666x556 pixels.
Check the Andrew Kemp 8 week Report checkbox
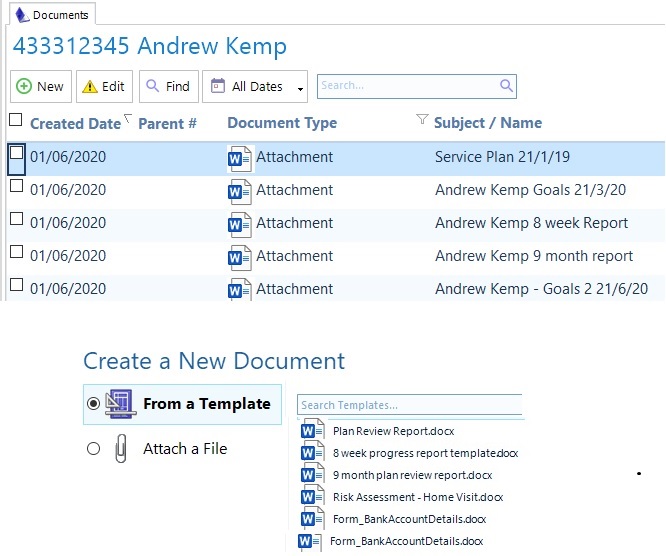point(16,219)
